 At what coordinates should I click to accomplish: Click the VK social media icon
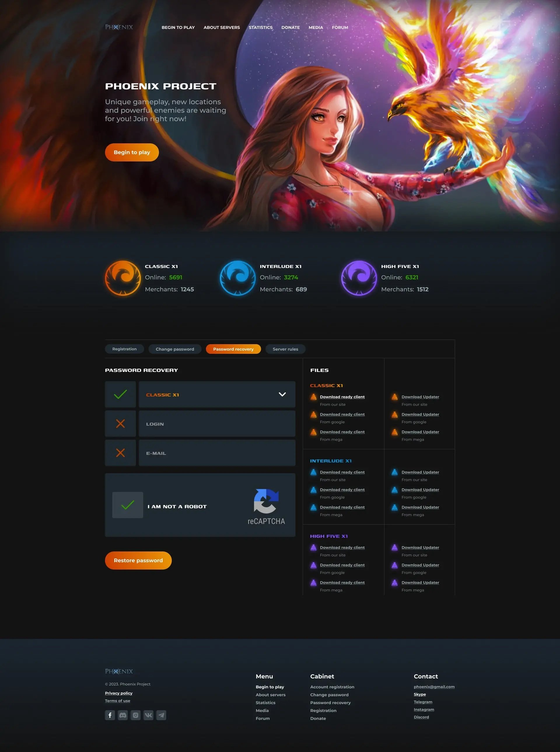pyautogui.click(x=148, y=715)
